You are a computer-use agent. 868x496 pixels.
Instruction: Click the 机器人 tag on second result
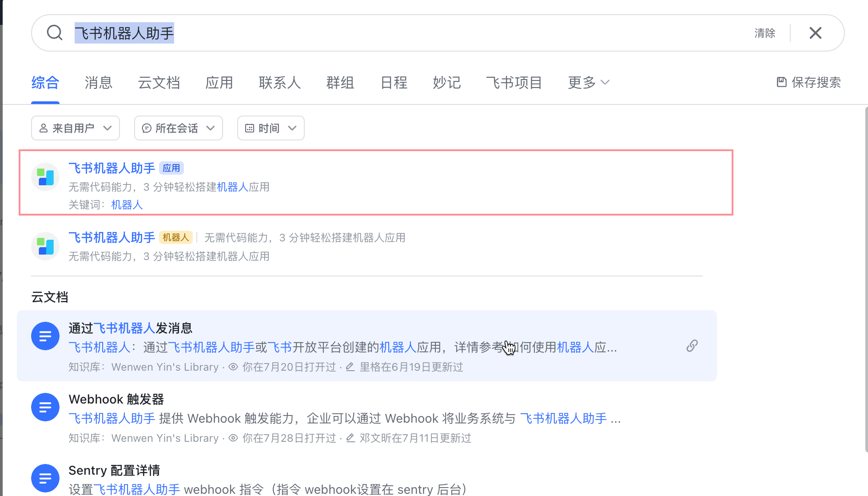(x=176, y=237)
